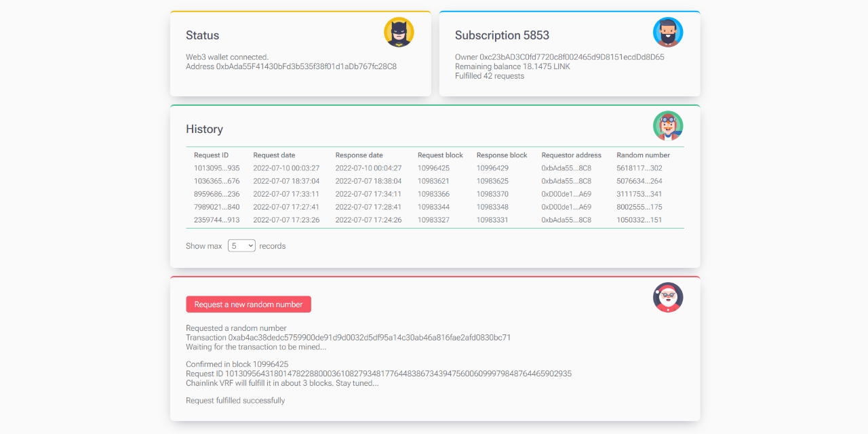
Task: Click the Santa avatar icon
Action: (x=667, y=297)
